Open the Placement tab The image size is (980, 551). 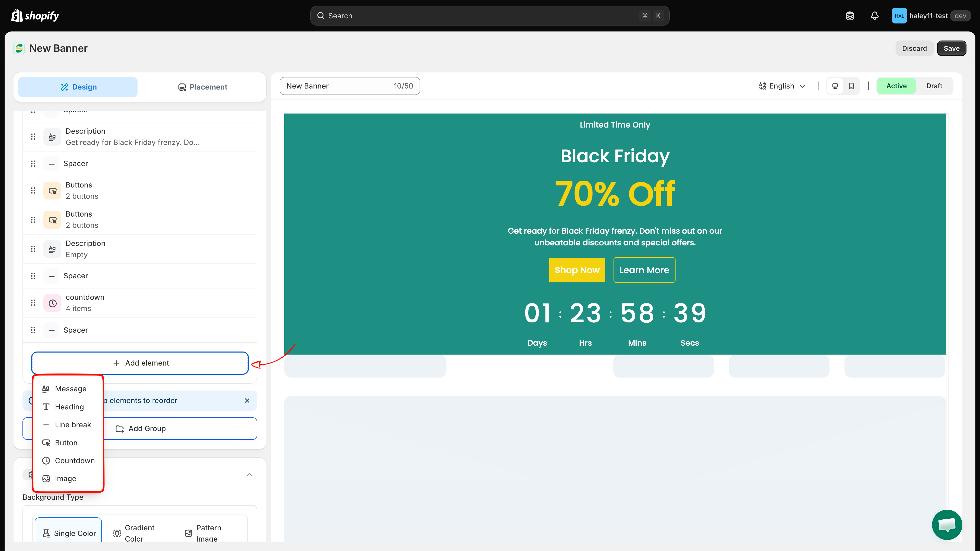click(202, 87)
